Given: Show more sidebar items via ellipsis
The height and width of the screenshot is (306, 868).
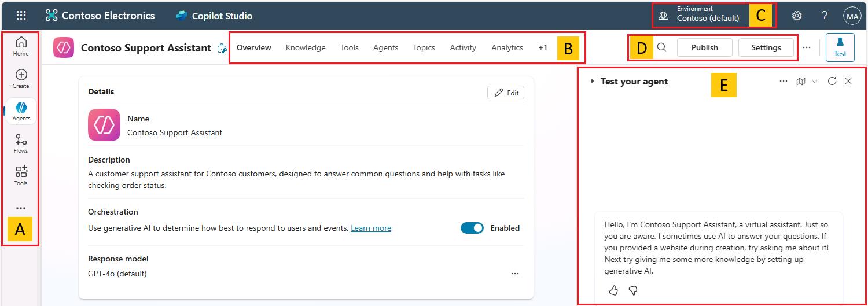Looking at the screenshot, I should tap(21, 208).
